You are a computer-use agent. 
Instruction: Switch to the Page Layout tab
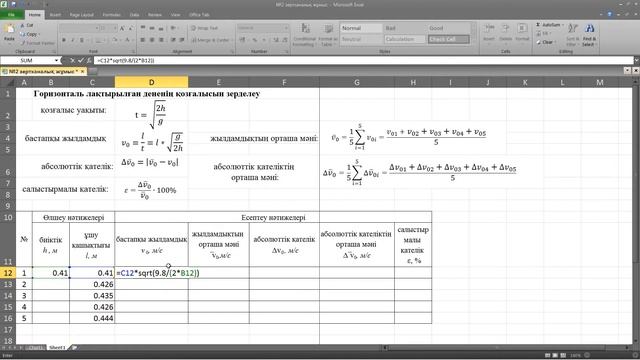coord(82,15)
